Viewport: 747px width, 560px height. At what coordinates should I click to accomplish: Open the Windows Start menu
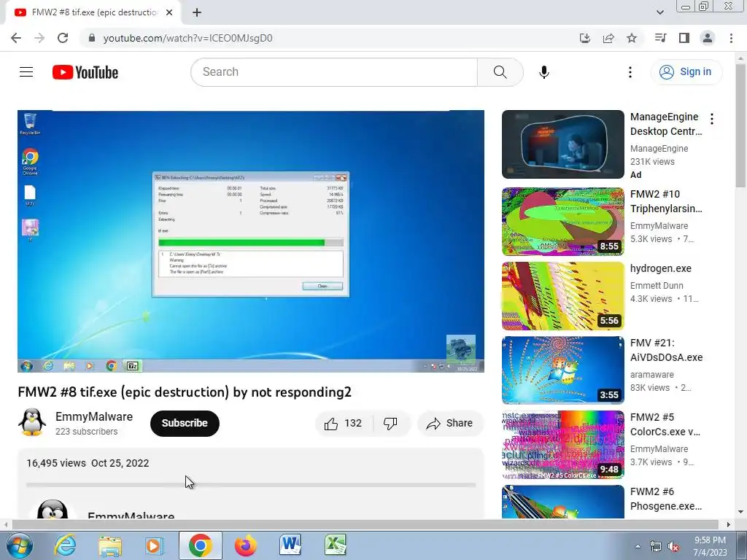[x=19, y=545]
